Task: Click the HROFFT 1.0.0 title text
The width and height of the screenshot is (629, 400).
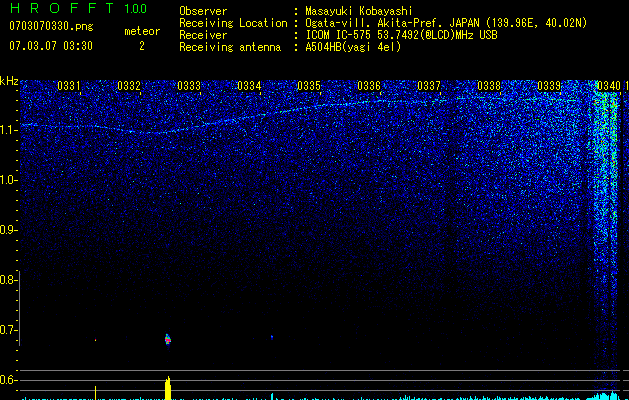Action: pyautogui.click(x=79, y=8)
